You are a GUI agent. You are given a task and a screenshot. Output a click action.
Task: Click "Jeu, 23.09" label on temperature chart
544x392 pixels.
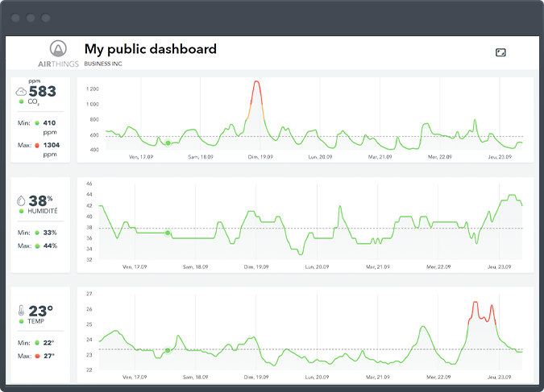pyautogui.click(x=499, y=377)
